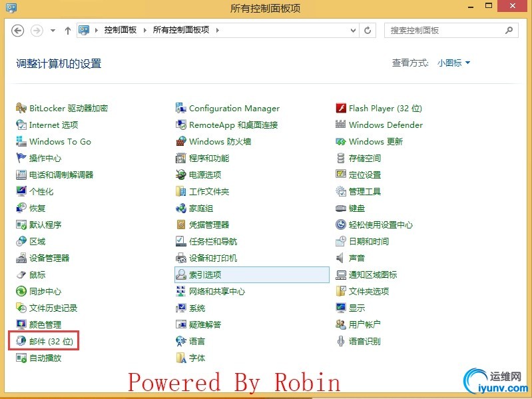Expand the address bar history dropdown arrow
This screenshot has height=399, width=532.
pos(353,31)
